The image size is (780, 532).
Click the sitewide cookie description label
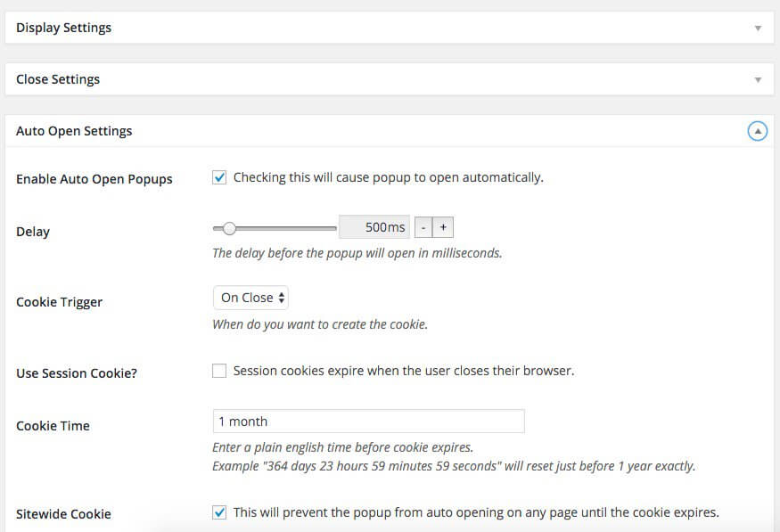pos(477,512)
